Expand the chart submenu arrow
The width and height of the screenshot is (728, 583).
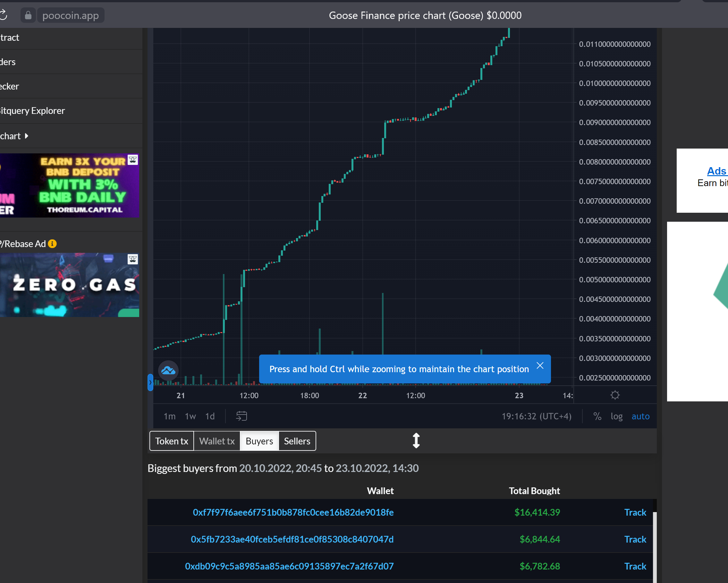[x=26, y=136]
